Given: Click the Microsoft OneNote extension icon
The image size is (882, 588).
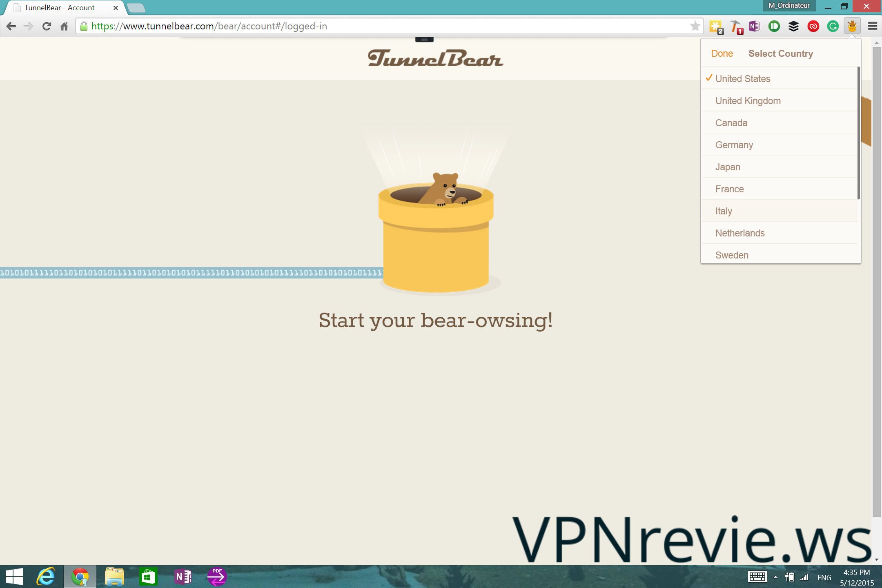Looking at the screenshot, I should pyautogui.click(x=753, y=26).
